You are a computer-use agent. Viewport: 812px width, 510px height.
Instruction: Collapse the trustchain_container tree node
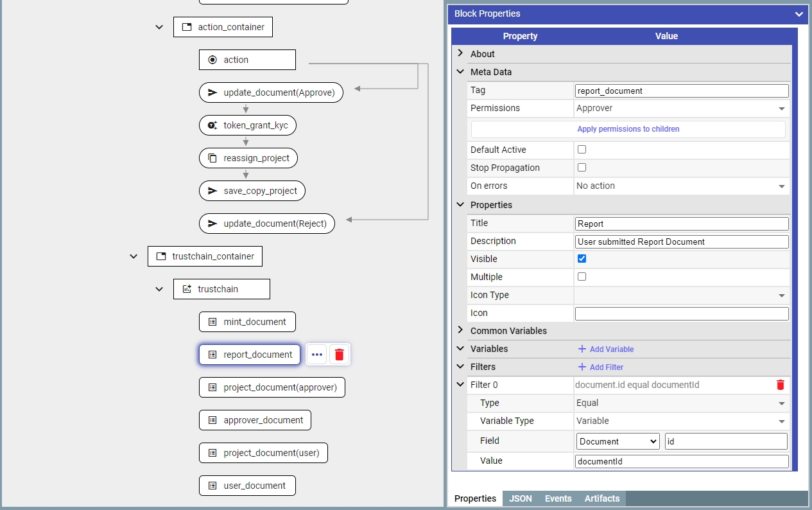(x=134, y=256)
